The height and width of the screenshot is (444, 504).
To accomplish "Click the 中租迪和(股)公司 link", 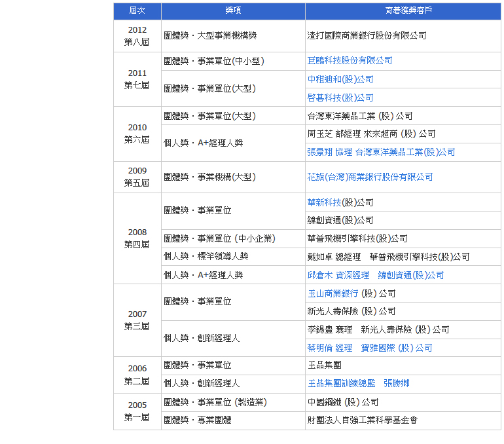I will pos(340,79).
